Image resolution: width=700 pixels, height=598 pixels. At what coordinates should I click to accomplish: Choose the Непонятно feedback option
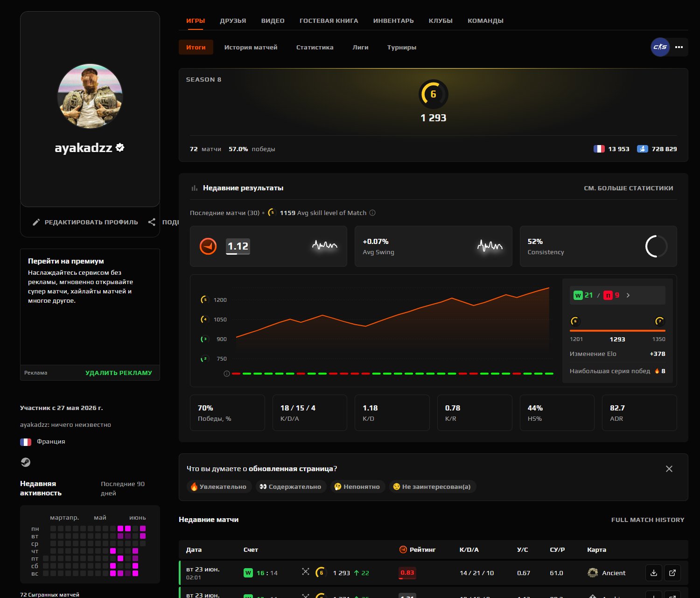point(358,487)
